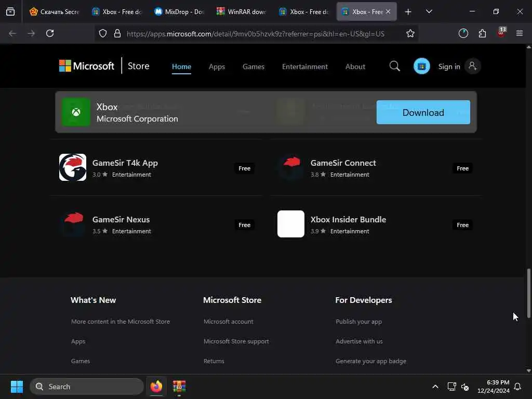Open the GameSir Connect app icon
The height and width of the screenshot is (399, 532).
(x=291, y=167)
